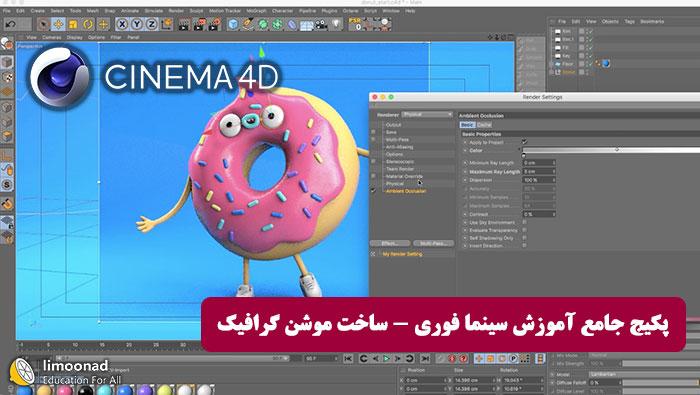Image resolution: width=700 pixels, height=395 pixels.
Task: Click the Light object icon
Action: point(337,24)
